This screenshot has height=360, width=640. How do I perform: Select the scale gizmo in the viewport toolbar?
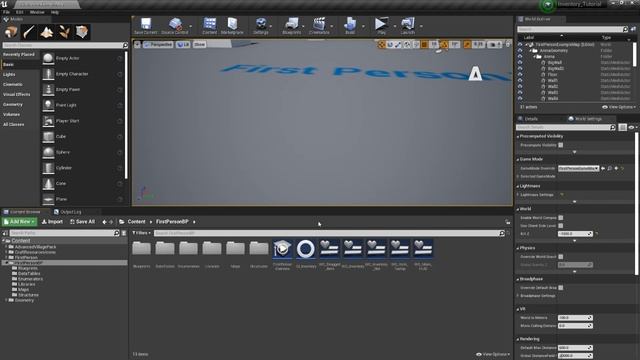[398, 44]
